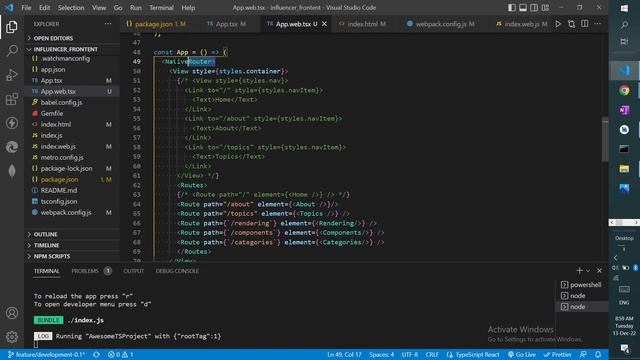Click CRLF end of line setting

[x=432, y=355]
